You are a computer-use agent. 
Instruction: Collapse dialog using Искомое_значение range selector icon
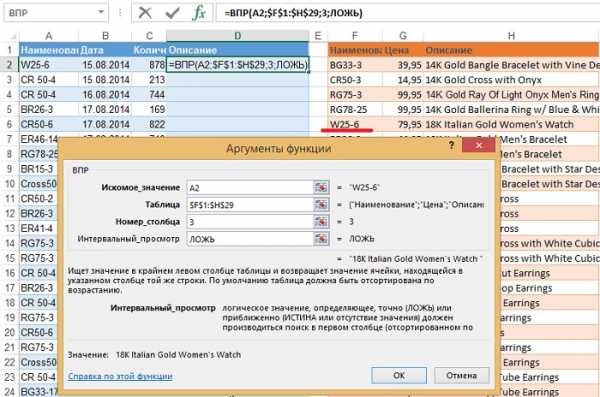pyautogui.click(x=321, y=187)
